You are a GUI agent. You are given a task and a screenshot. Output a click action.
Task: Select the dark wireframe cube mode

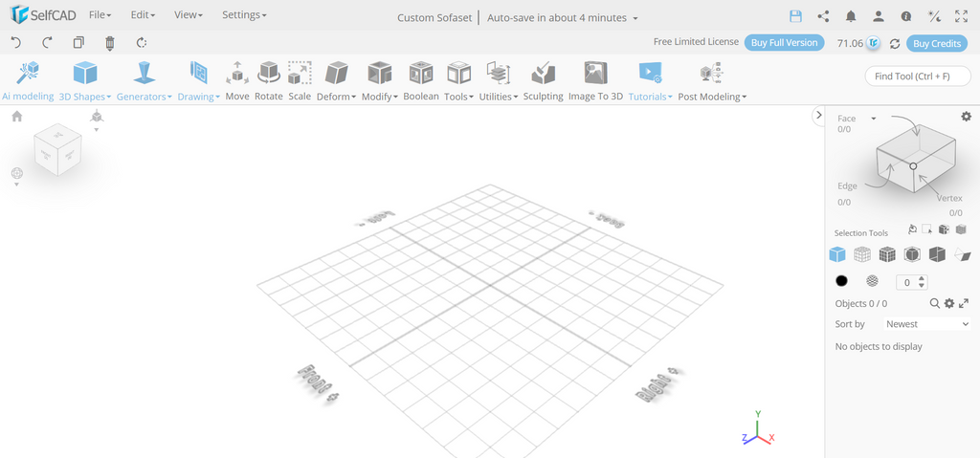tap(887, 254)
